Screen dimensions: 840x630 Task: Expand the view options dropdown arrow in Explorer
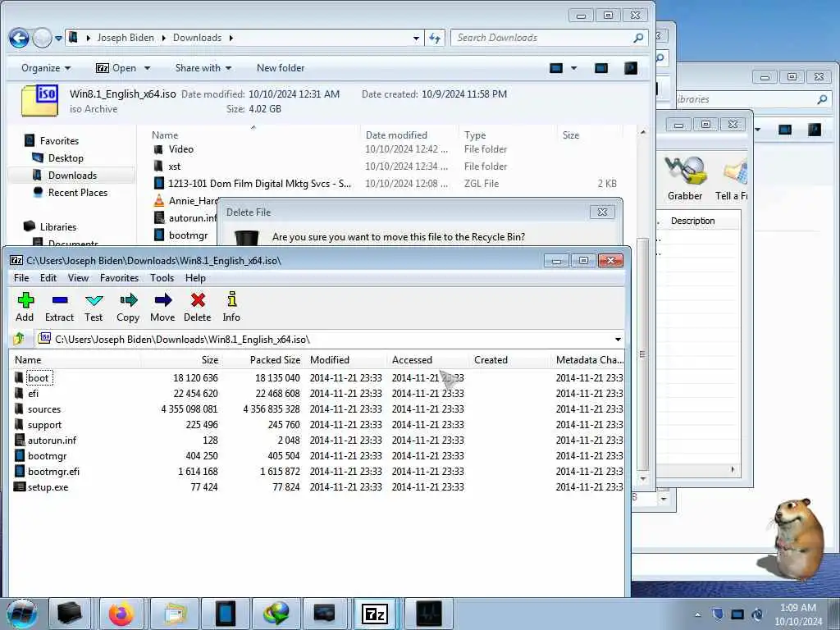point(573,68)
